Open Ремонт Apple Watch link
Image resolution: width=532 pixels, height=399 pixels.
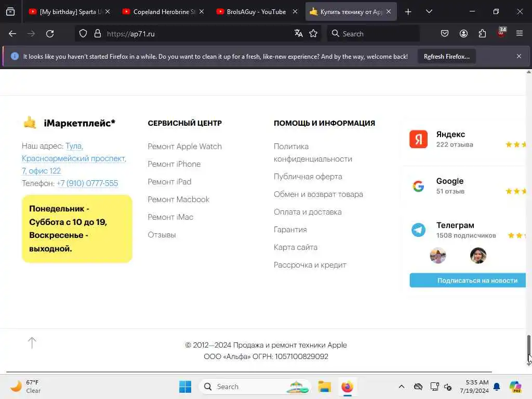click(184, 146)
